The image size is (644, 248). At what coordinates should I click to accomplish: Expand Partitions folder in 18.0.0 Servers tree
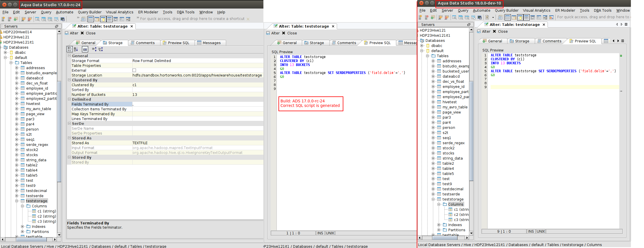point(439,230)
